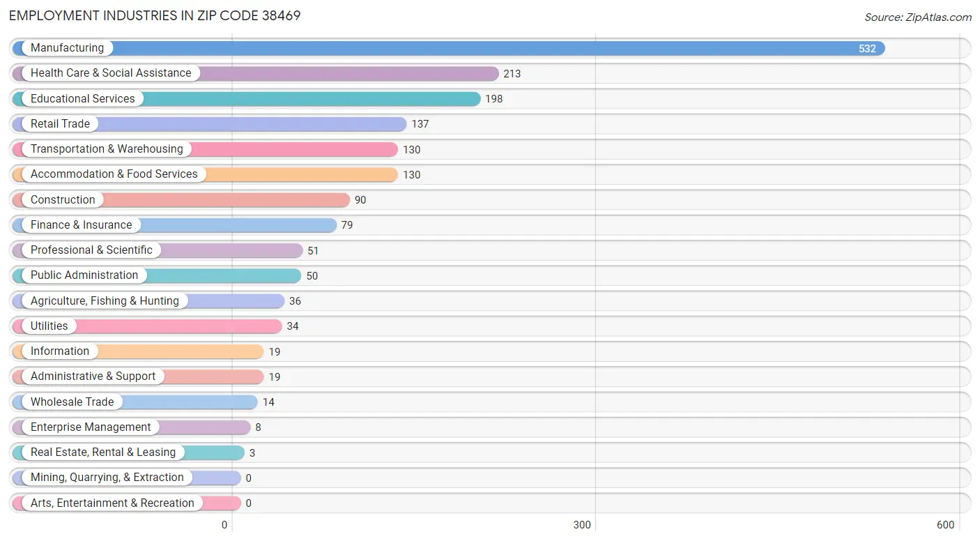Click the chart title Employment Industries in Zip Code 38469
The image size is (980, 541).
155,15
